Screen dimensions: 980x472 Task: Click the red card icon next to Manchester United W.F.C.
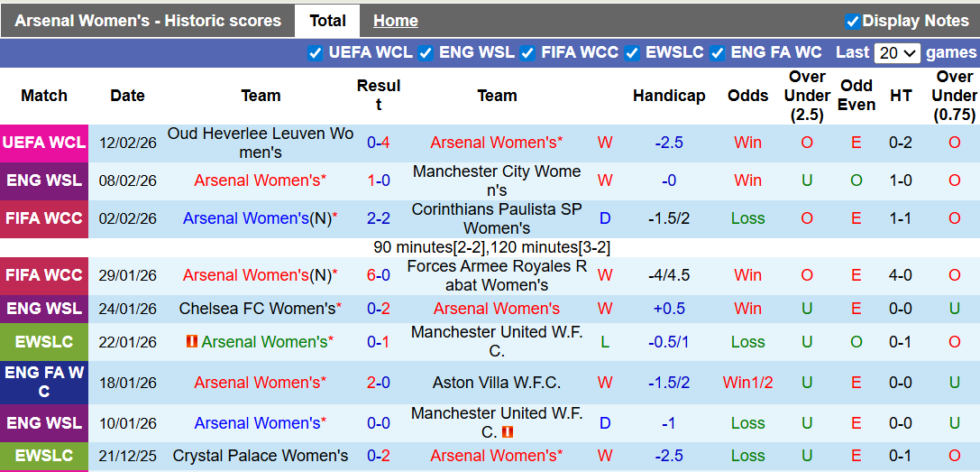click(507, 432)
